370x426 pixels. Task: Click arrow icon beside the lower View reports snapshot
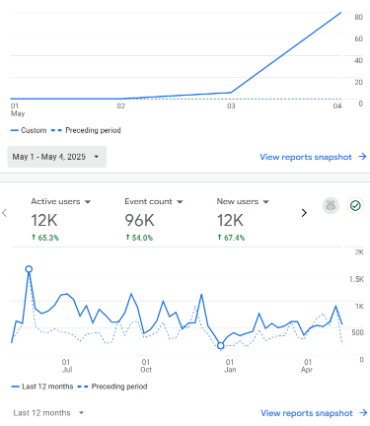pyautogui.click(x=363, y=413)
